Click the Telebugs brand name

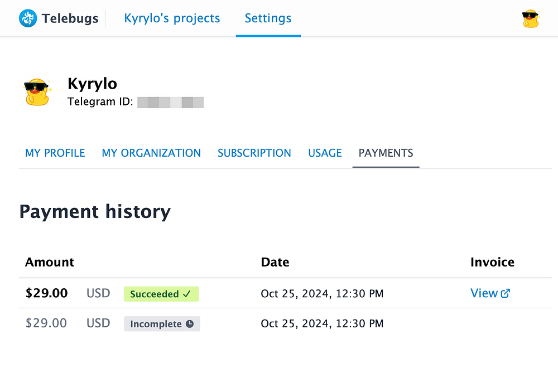(70, 18)
